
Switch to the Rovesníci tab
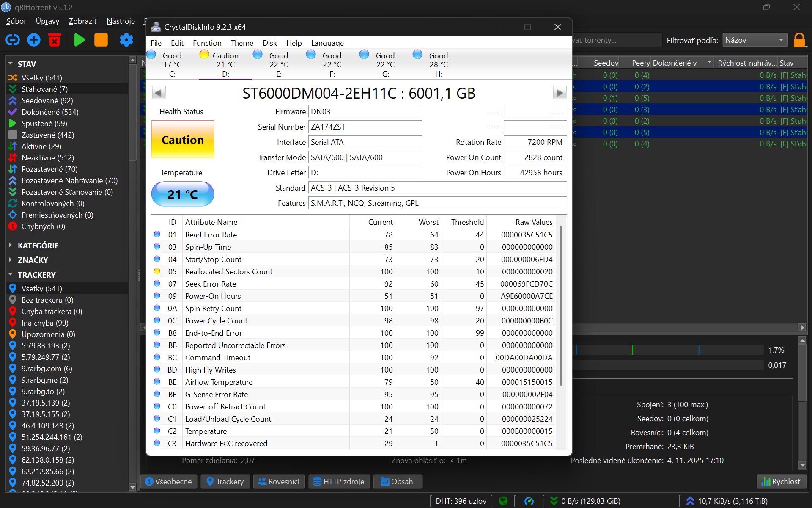point(278,481)
